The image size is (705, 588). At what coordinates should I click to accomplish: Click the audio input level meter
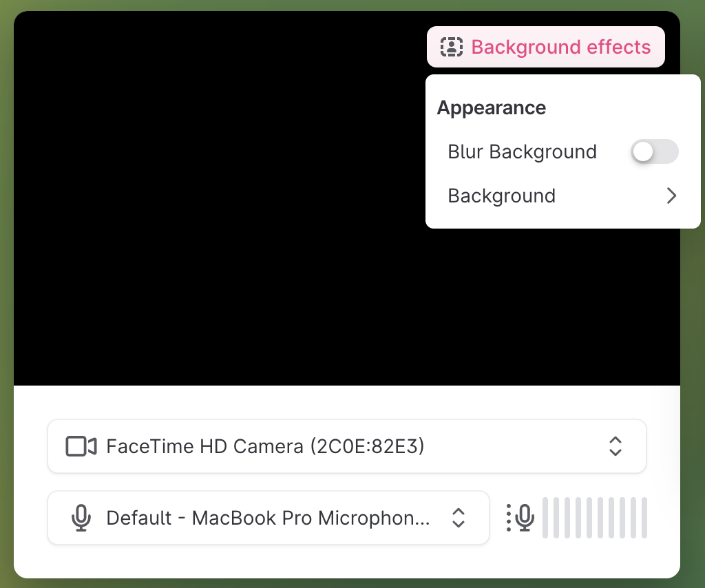point(595,518)
